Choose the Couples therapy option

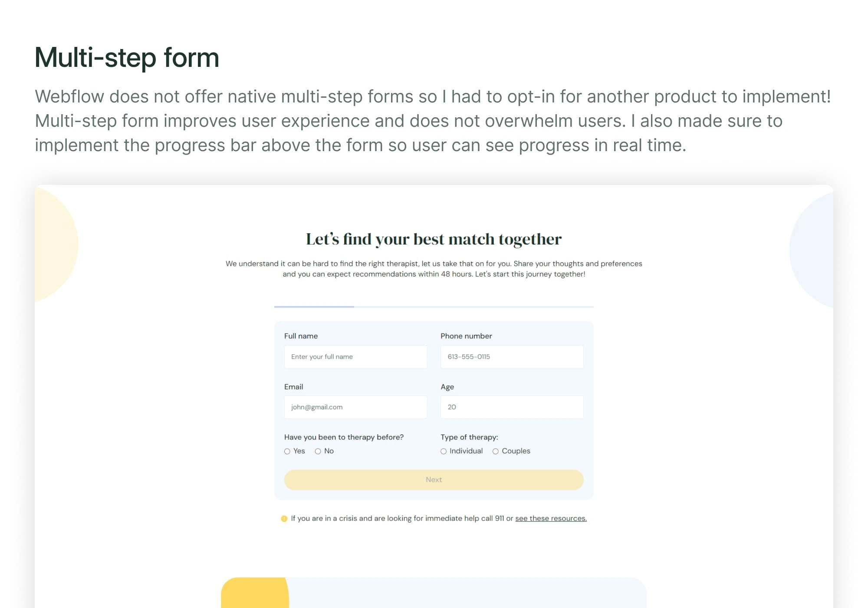pos(496,451)
